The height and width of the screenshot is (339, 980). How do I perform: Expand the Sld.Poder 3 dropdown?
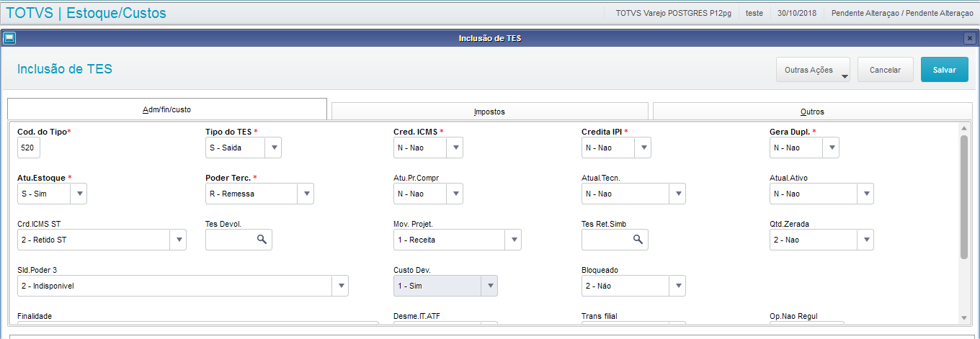[x=340, y=286]
